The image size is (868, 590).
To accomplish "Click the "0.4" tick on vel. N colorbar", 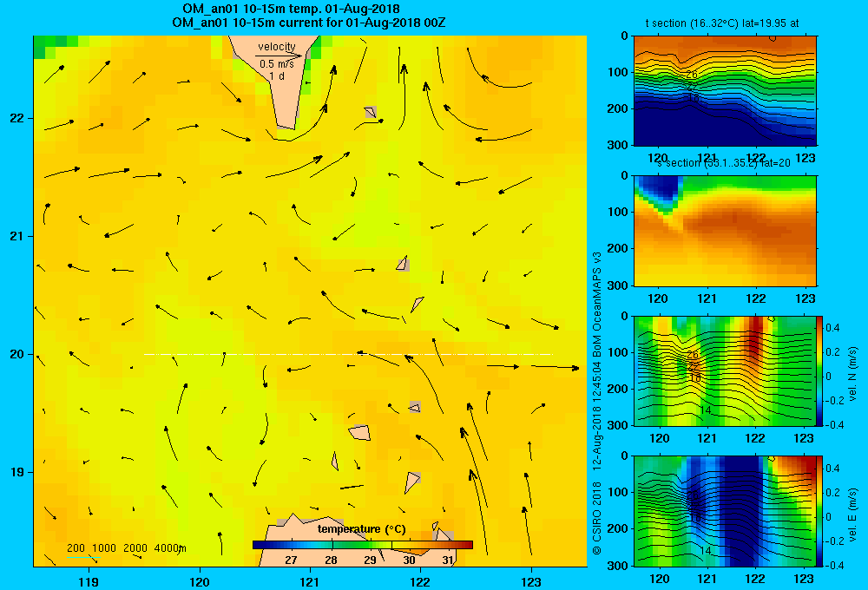I will coord(833,328).
